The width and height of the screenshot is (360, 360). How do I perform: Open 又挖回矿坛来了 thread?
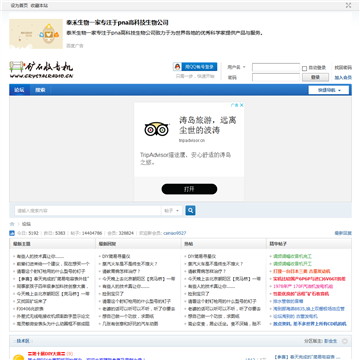click(32, 301)
